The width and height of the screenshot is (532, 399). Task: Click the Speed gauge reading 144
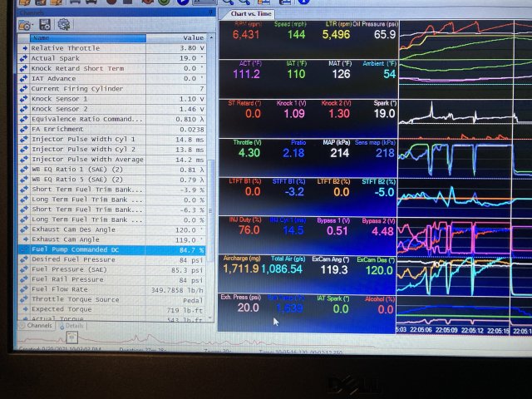[296, 34]
